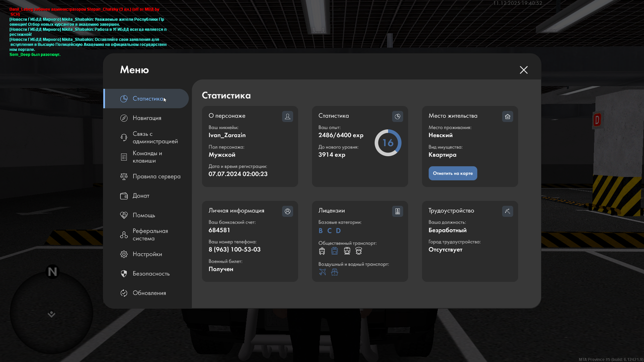
Task: Click the gear icon for Настройки
Action: point(124,254)
